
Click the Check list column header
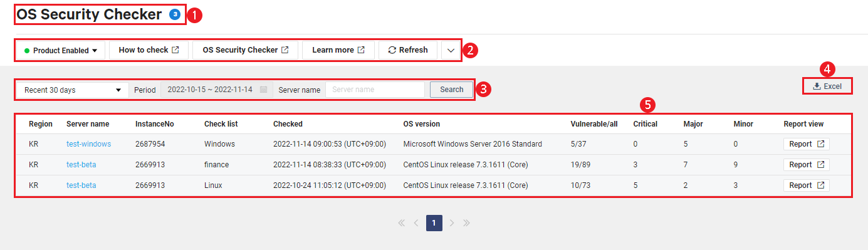(221, 124)
